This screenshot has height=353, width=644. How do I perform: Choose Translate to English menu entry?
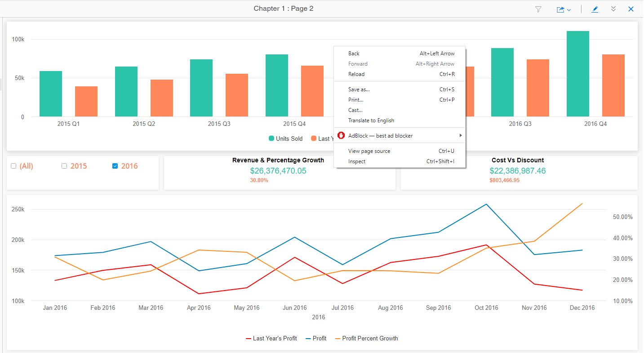coord(400,121)
